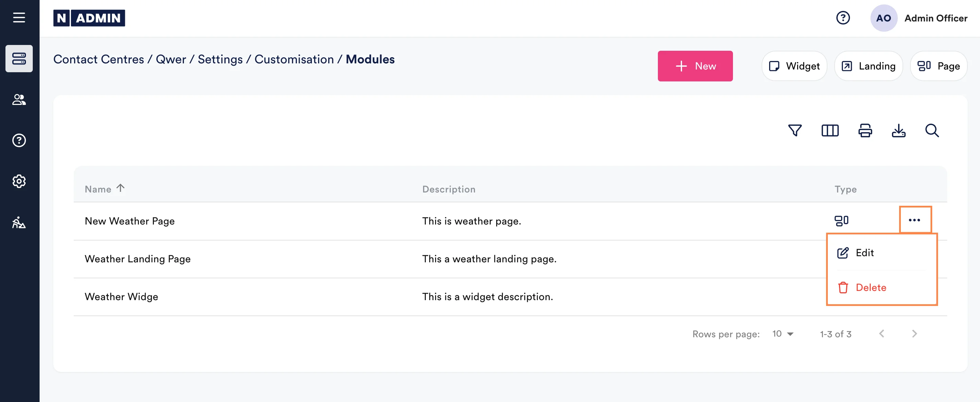Image resolution: width=980 pixels, height=402 pixels.
Task: Choose Delete from the context menu
Action: (x=870, y=287)
